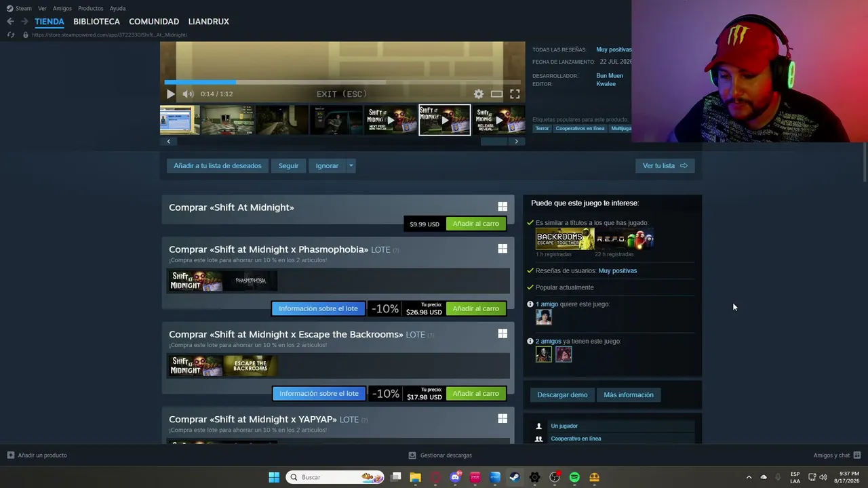
Task: Open Spotify from the taskbar
Action: pos(574,477)
